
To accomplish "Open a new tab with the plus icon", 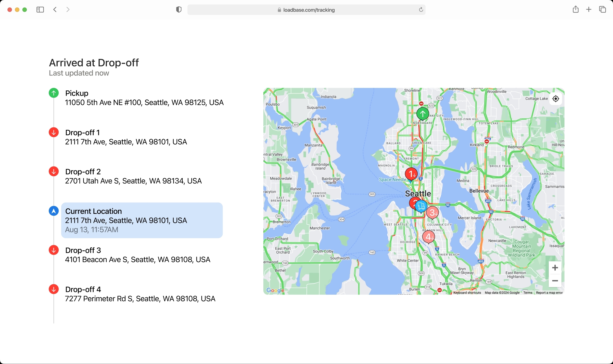I will point(589,10).
